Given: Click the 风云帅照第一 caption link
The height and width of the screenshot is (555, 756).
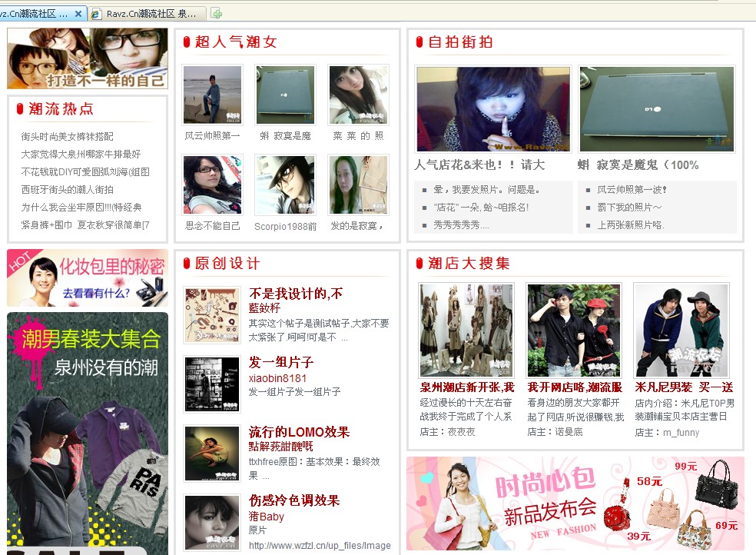Looking at the screenshot, I should tap(212, 136).
